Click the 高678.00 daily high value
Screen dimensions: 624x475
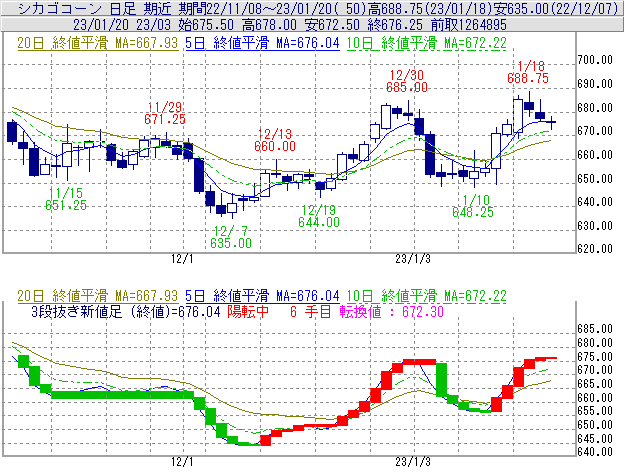tap(269, 25)
